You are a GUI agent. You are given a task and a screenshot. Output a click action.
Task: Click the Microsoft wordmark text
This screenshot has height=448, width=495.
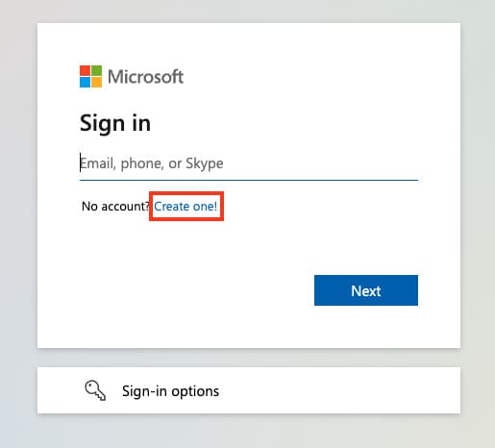coord(145,77)
